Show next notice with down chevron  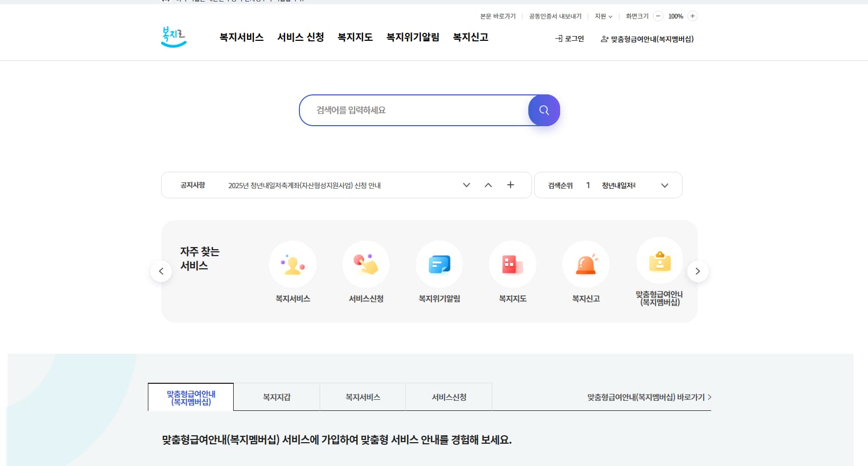tap(466, 185)
